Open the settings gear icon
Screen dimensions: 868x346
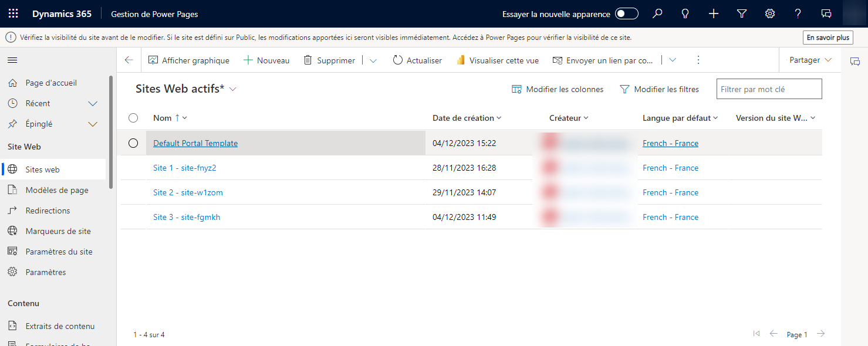coord(769,13)
